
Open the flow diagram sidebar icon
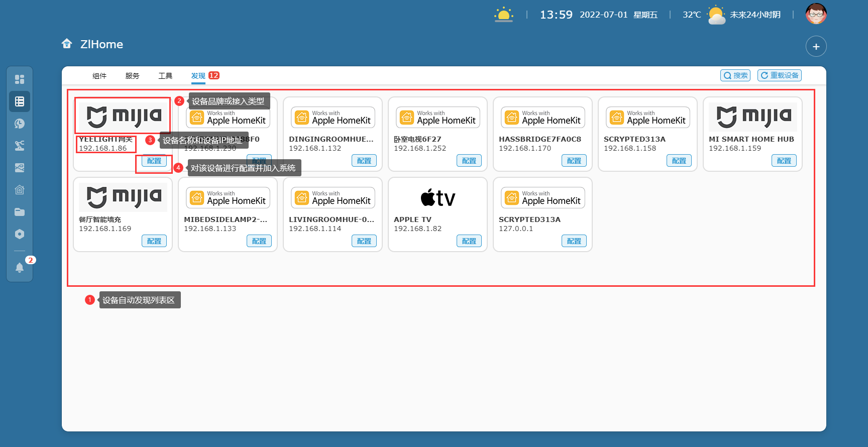(x=20, y=168)
